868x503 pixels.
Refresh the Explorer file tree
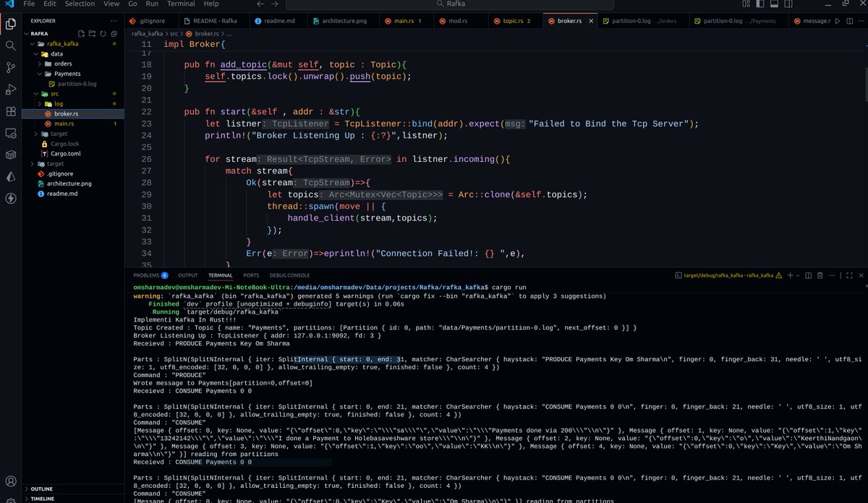103,33
